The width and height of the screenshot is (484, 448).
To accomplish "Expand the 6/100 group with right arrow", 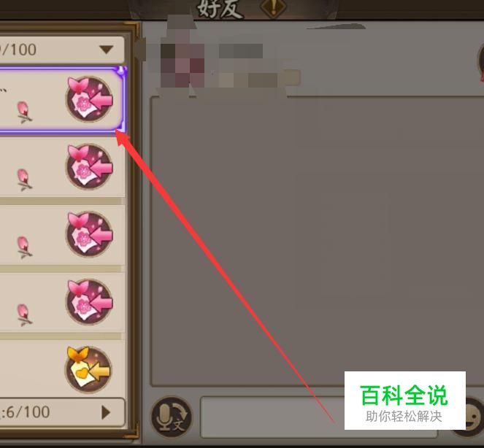I will click(x=106, y=412).
